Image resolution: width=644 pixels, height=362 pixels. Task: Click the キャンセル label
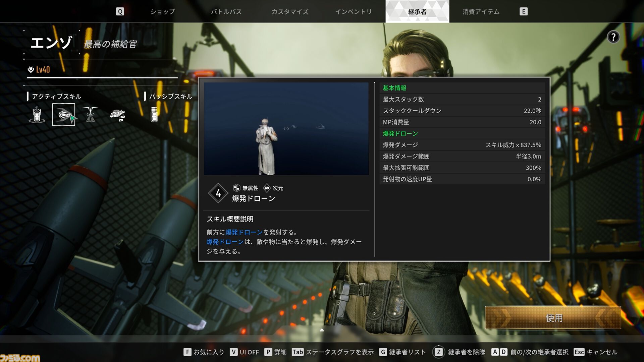pyautogui.click(x=602, y=352)
